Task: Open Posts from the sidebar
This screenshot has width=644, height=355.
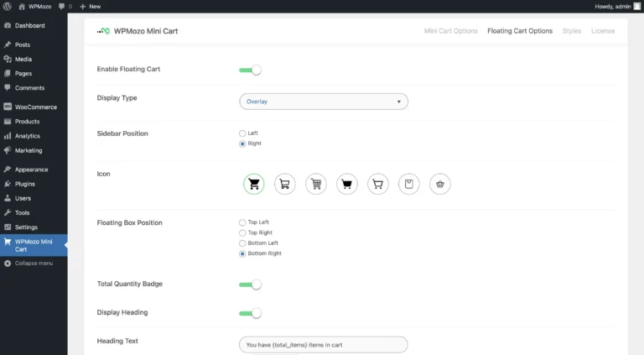Action: click(34, 44)
